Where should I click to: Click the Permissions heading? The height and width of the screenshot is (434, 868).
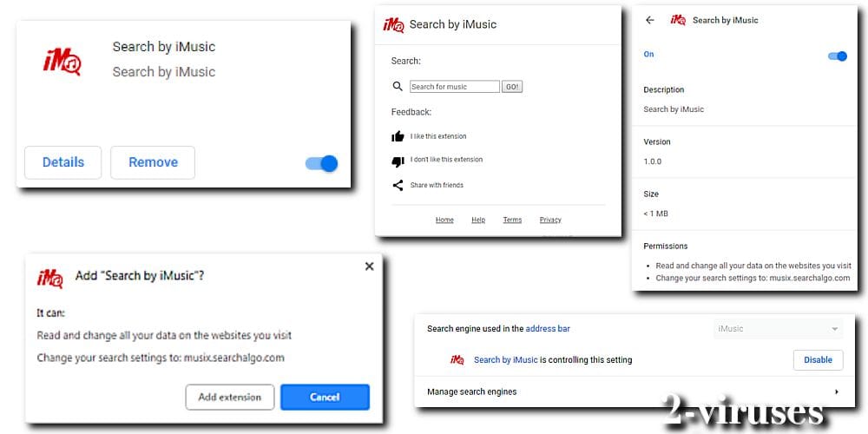pos(666,246)
